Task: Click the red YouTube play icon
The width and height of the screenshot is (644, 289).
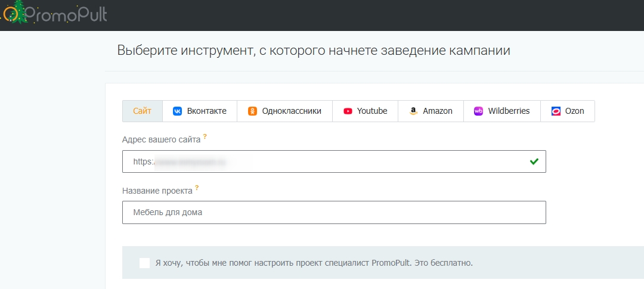Action: coord(348,111)
